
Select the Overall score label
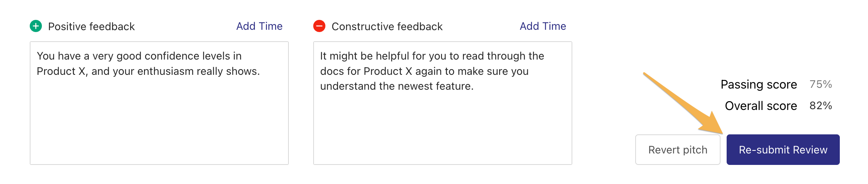[761, 106]
